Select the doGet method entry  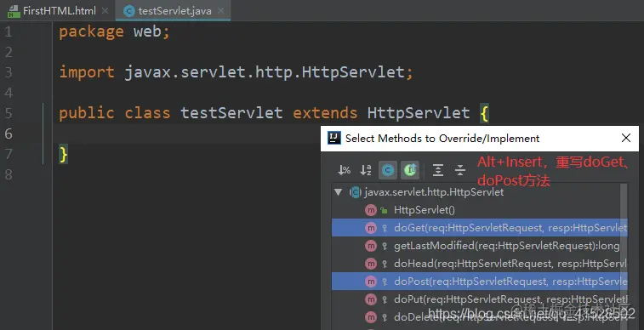(x=479, y=228)
